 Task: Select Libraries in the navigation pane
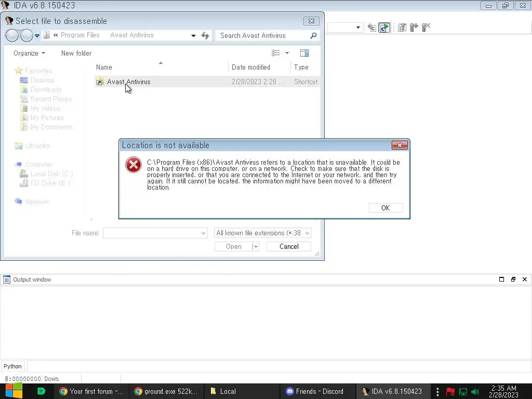(x=32, y=146)
